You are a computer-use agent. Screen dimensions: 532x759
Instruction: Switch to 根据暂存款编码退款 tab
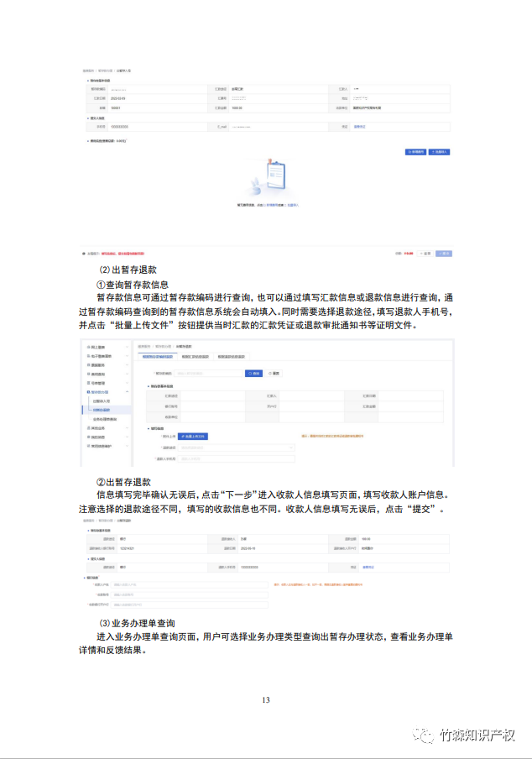point(158,357)
